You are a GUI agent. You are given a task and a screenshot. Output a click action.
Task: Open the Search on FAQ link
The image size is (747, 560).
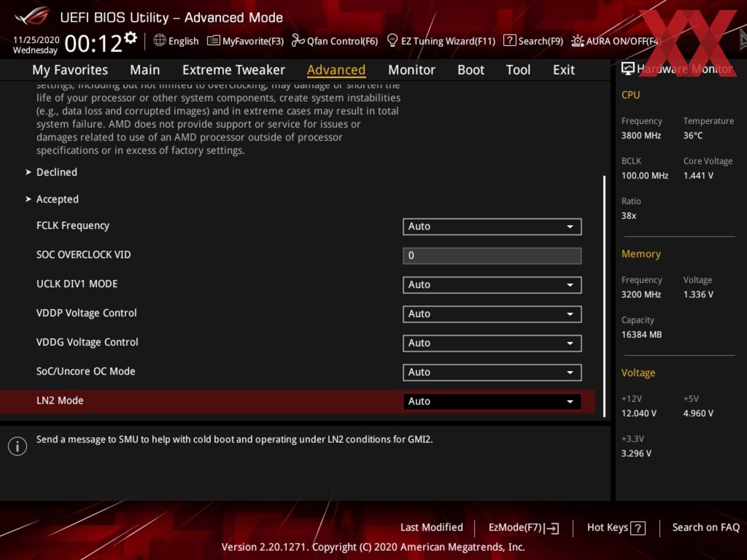coord(706,527)
